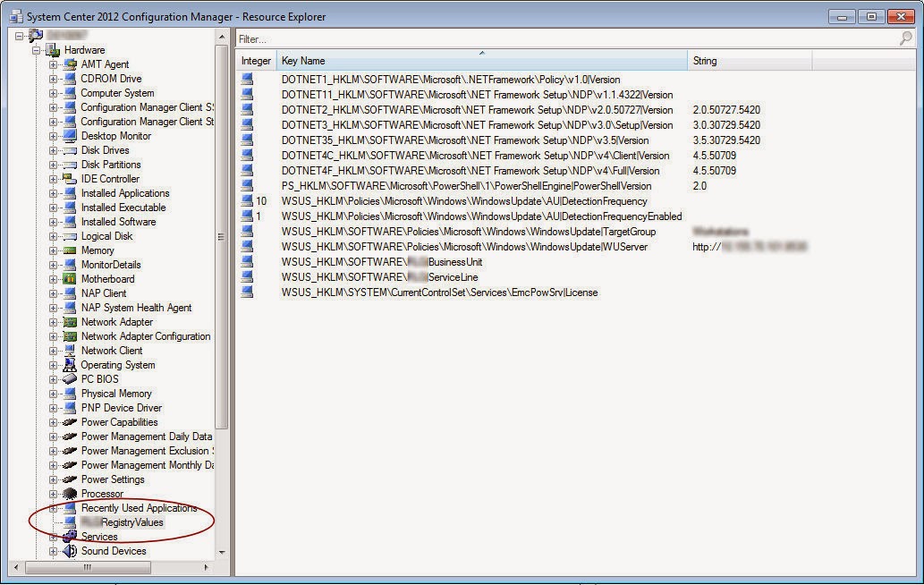Click the tree scroll up arrow
The height and width of the screenshot is (585, 924).
(222, 37)
